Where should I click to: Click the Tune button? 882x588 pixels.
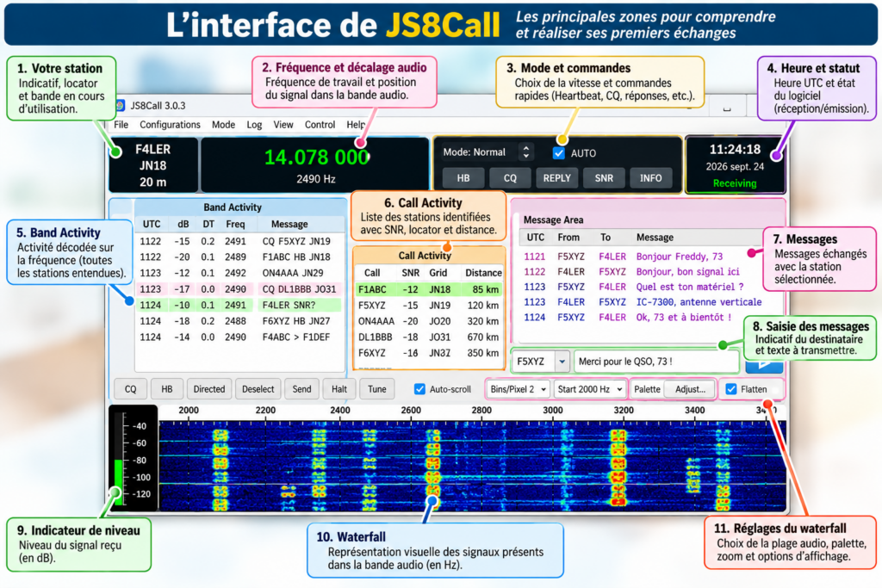(x=377, y=389)
